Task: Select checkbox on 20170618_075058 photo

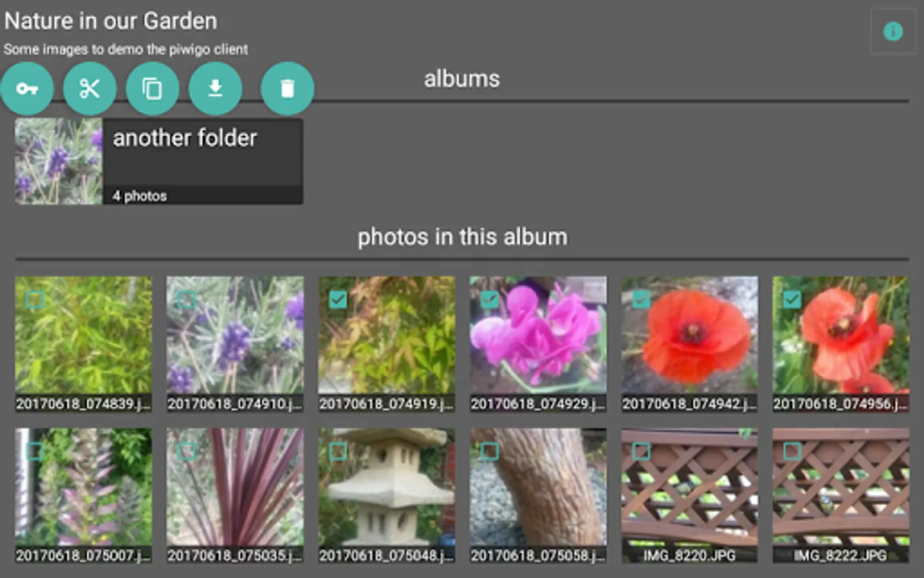Action: (489, 451)
